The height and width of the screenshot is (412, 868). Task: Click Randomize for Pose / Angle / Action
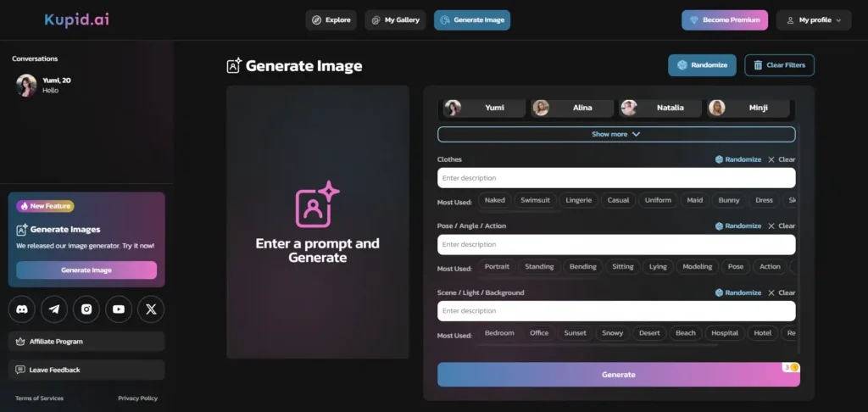click(738, 226)
